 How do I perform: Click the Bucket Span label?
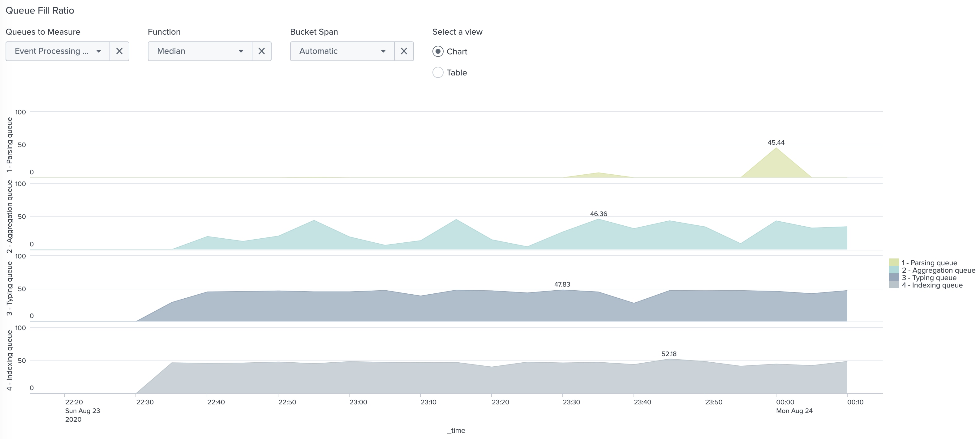(314, 32)
